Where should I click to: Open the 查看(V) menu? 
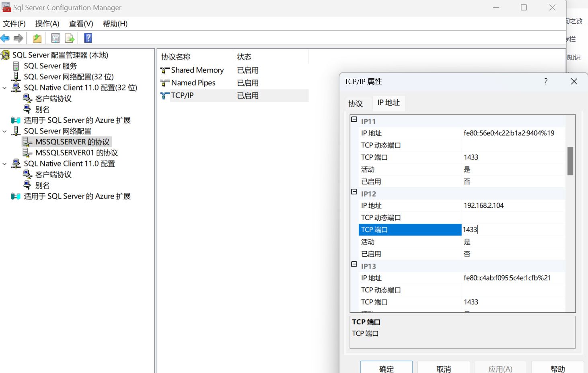tap(81, 24)
